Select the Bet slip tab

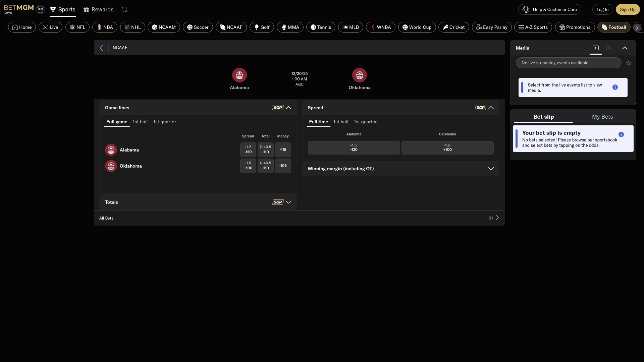coord(543,117)
